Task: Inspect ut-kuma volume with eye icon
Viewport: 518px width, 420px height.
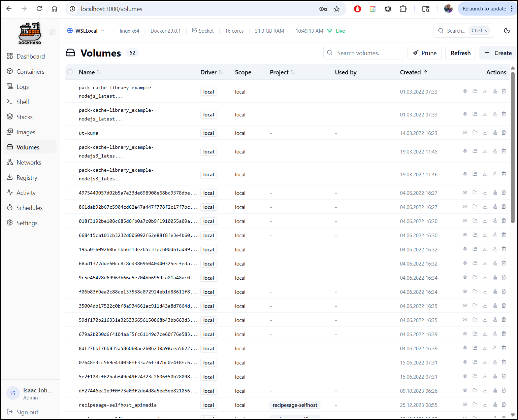Action: tap(465, 133)
